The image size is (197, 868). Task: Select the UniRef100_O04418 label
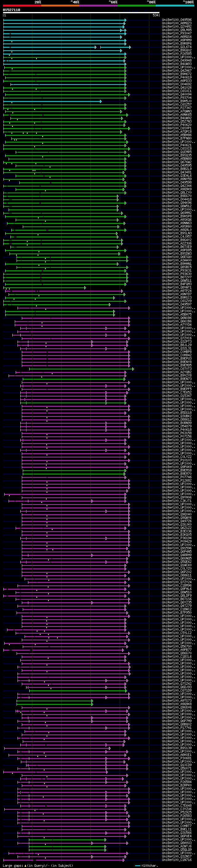[177, 200]
